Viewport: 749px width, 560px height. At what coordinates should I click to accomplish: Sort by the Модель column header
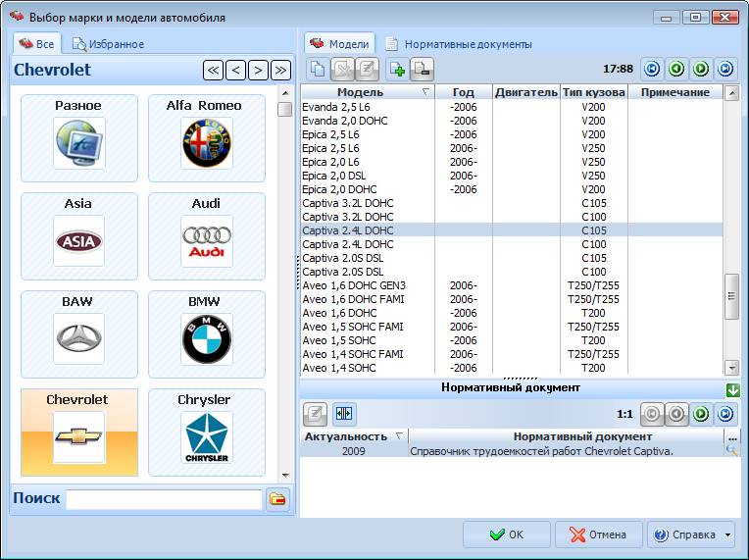(360, 92)
